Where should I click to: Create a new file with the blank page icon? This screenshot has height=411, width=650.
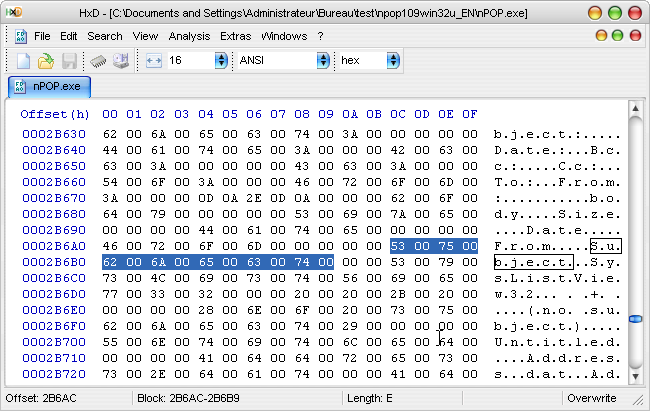23,61
